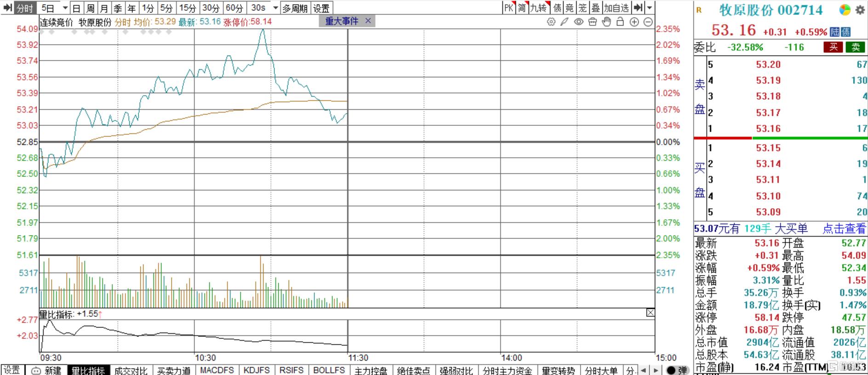Image resolution: width=868 pixels, height=375 pixels.
Task: Zoom in with the plus circle icon
Action: [634, 22]
